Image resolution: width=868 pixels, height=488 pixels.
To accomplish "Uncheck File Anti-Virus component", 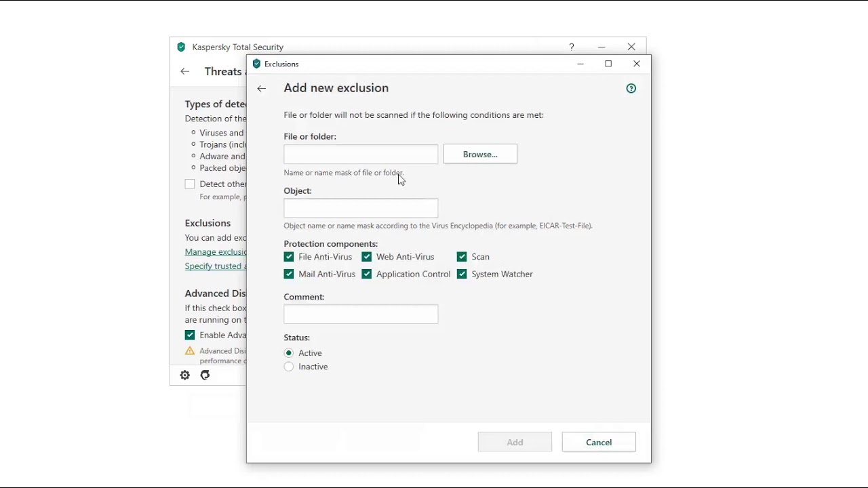I will click(289, 257).
